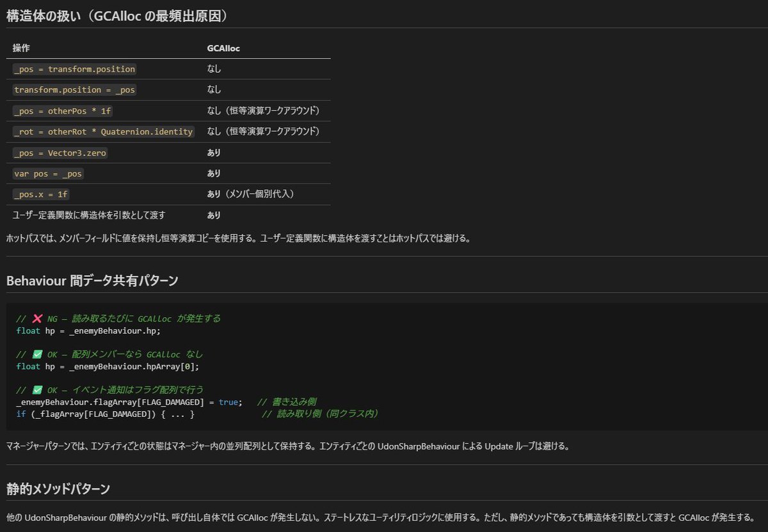The height and width of the screenshot is (532, 768).
Task: Click the paragraph starting ホットパスでは
Action: click(x=238, y=239)
